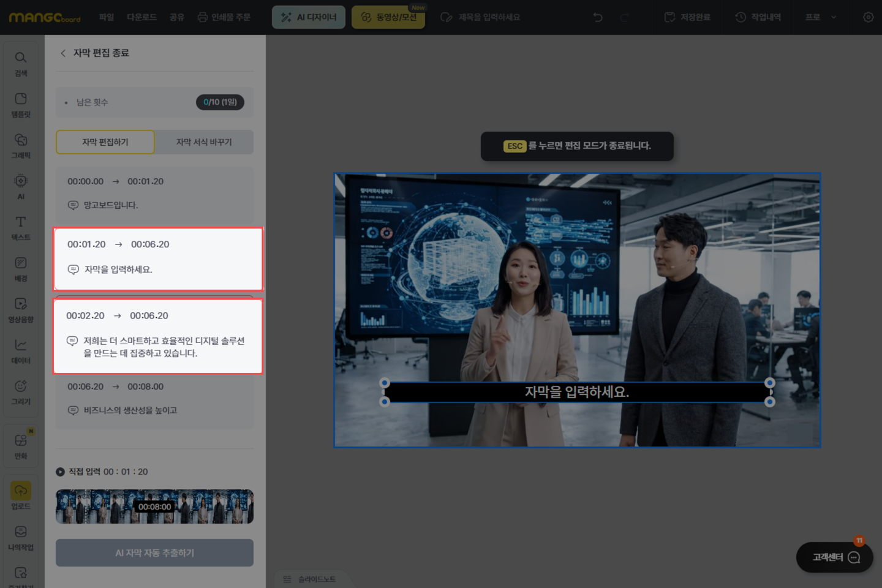
Task: Open the 영상음향 video and audio panel
Action: point(21,309)
